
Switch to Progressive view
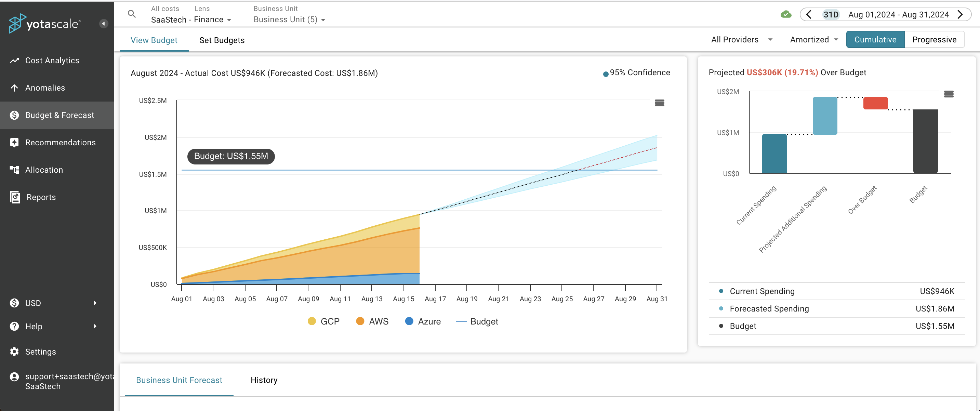click(934, 40)
